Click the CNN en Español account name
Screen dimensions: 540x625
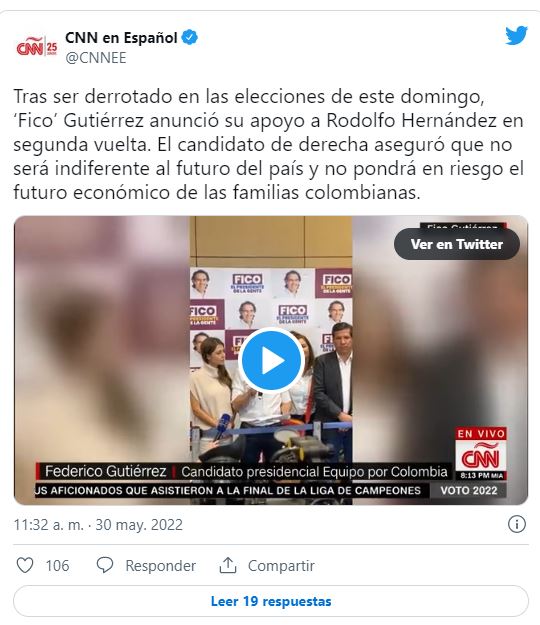click(x=121, y=38)
